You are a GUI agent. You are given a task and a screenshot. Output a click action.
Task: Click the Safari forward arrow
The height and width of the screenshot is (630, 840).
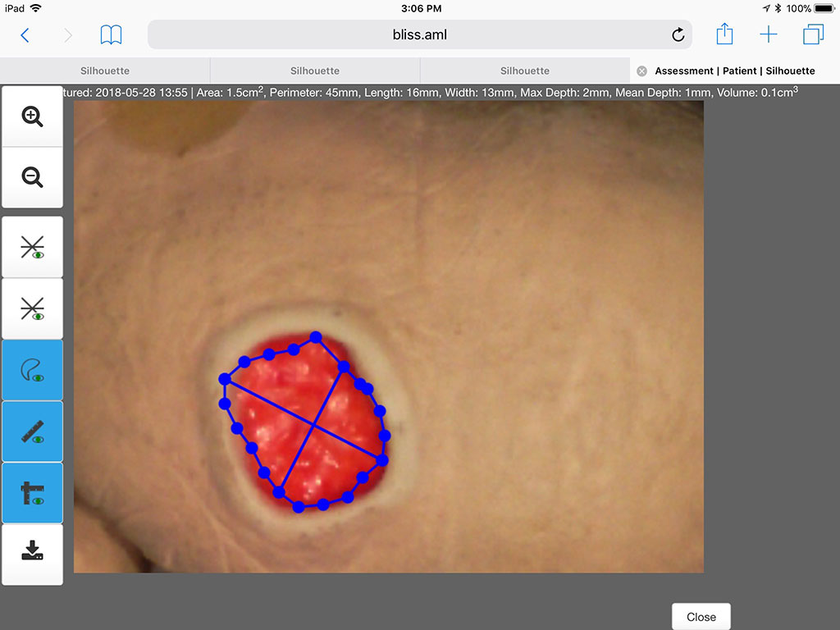pos(67,35)
